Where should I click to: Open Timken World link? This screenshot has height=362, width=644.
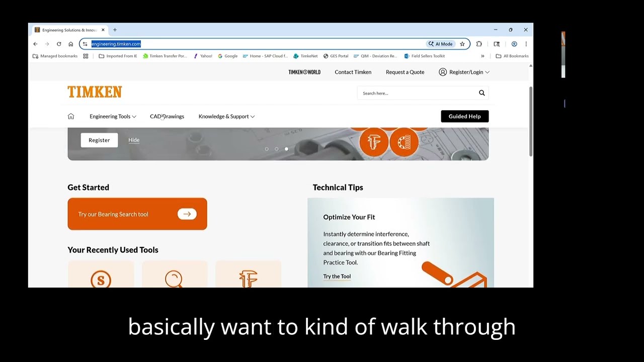(x=304, y=72)
